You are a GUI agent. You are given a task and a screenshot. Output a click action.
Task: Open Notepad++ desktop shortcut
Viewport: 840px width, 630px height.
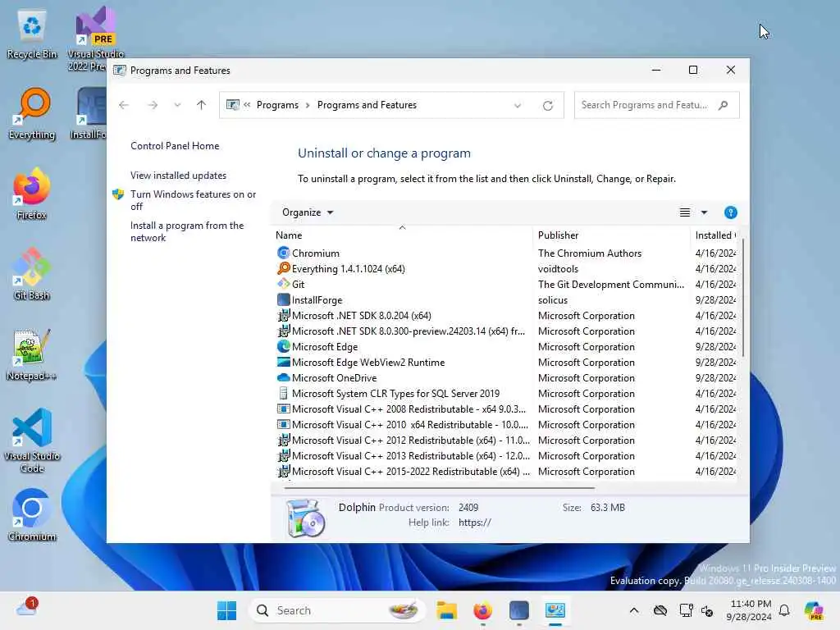(x=32, y=354)
